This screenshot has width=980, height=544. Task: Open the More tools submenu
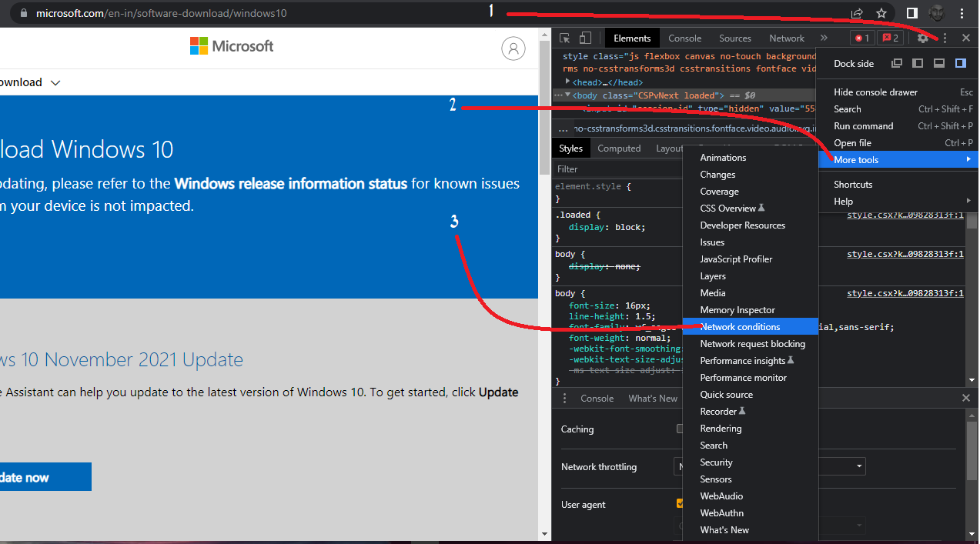tap(897, 160)
